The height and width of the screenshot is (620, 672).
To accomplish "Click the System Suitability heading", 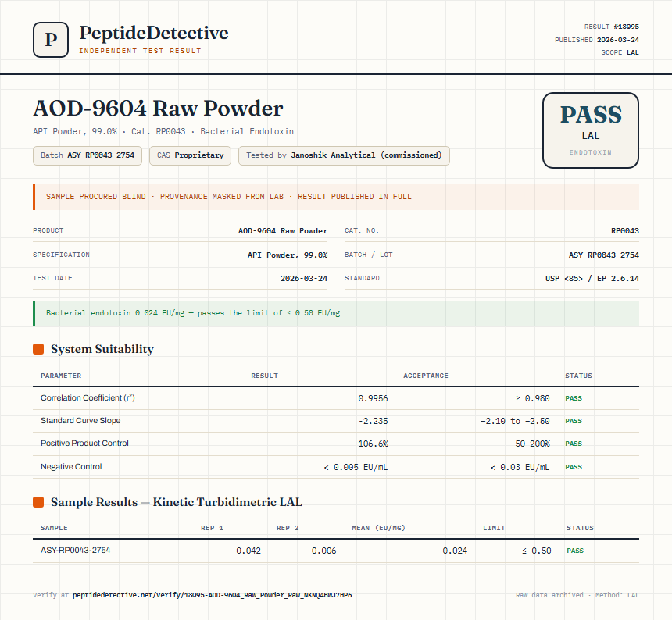I will pos(102,349).
